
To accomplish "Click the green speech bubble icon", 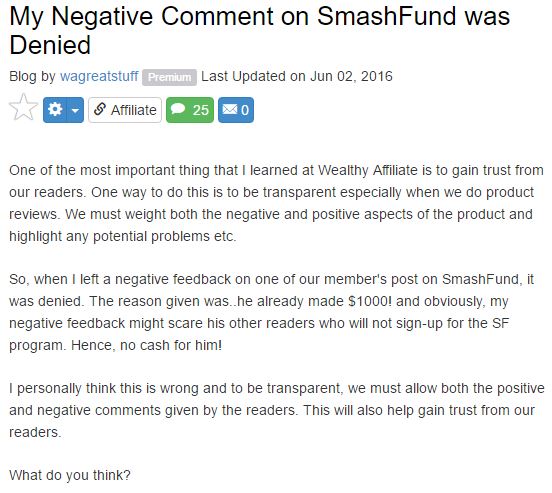I will 178,109.
